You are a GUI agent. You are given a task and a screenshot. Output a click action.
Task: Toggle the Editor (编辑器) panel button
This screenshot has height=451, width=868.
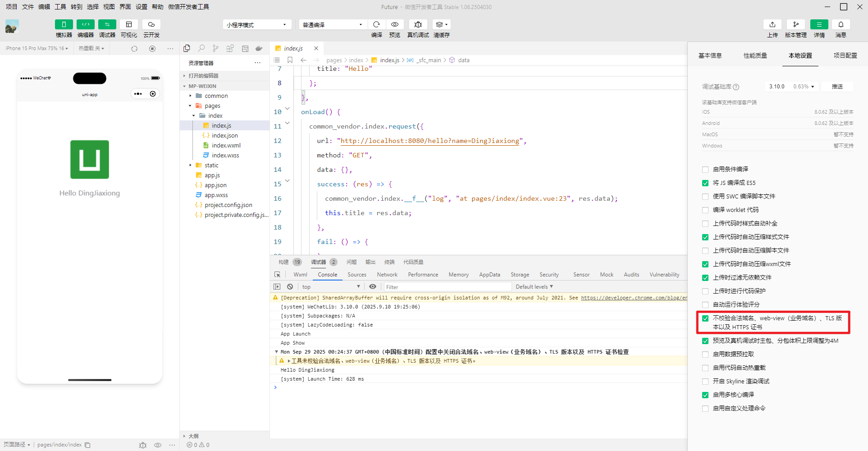pyautogui.click(x=86, y=24)
